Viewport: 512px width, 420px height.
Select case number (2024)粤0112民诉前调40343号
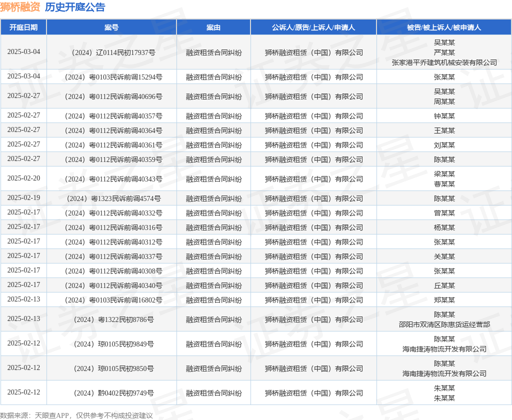click(x=113, y=179)
